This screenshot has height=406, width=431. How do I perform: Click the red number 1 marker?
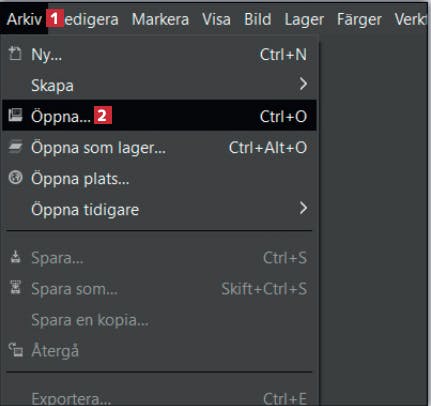(55, 19)
